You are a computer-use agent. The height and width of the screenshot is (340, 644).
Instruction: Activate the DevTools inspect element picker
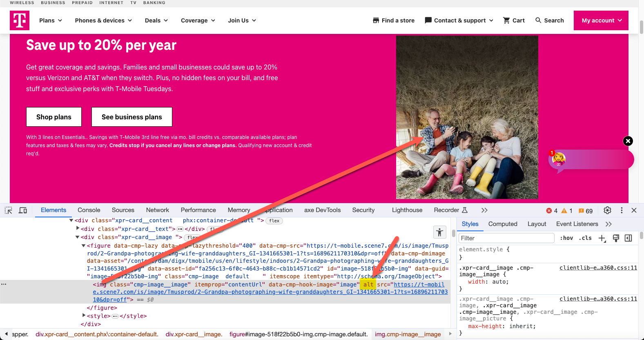pos(9,210)
